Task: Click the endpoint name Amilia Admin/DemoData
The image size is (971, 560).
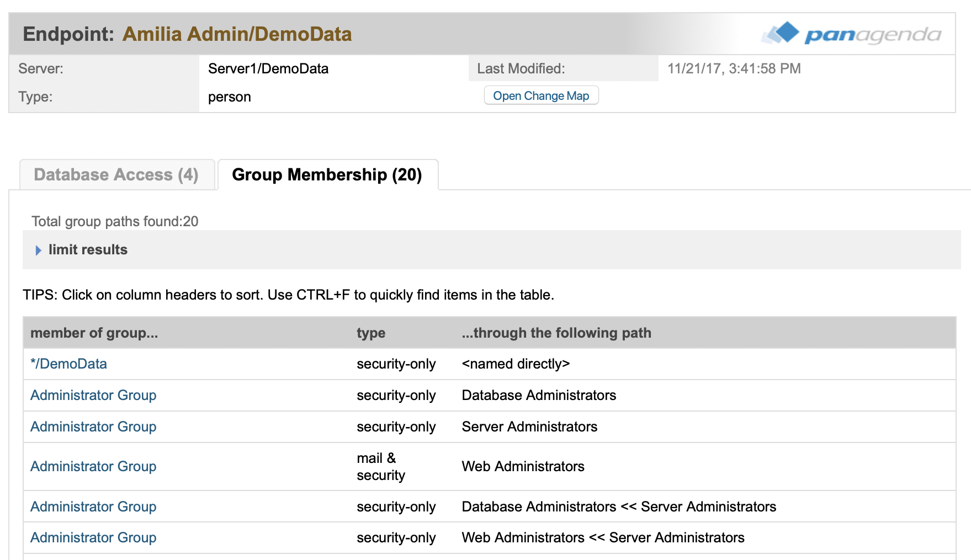Action: coord(237,34)
